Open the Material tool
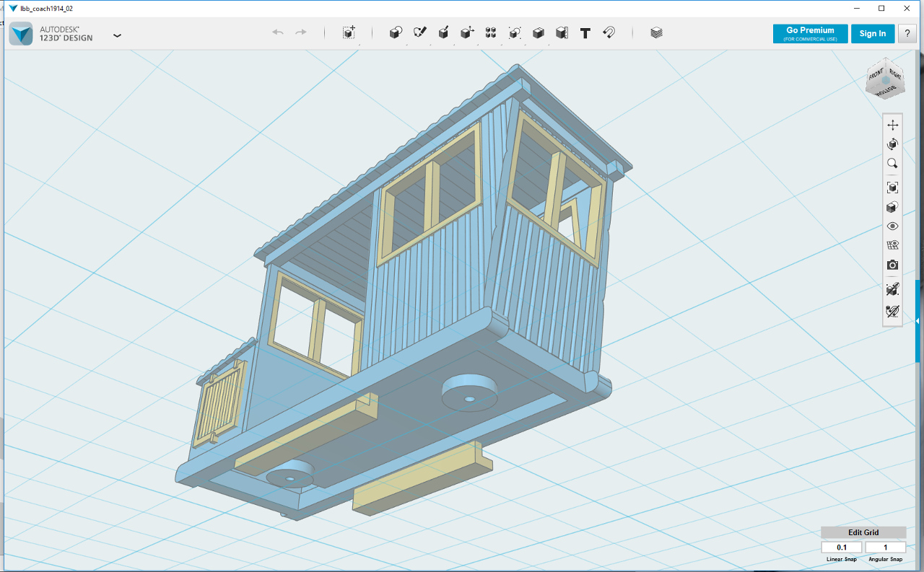 pos(656,32)
